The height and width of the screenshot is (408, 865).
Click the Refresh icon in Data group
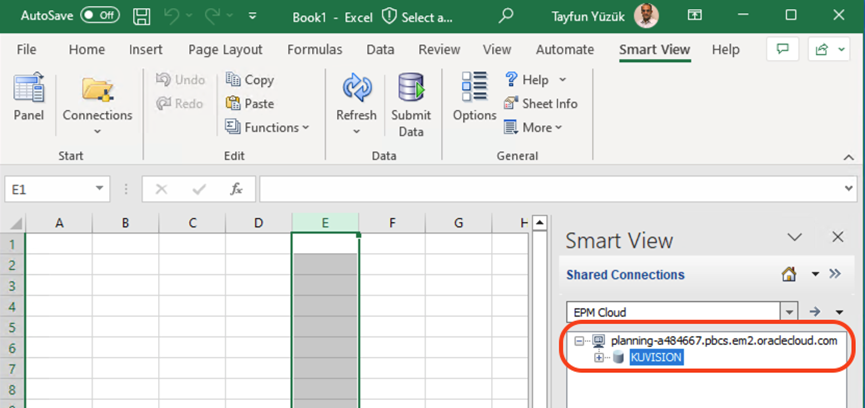pos(356,90)
